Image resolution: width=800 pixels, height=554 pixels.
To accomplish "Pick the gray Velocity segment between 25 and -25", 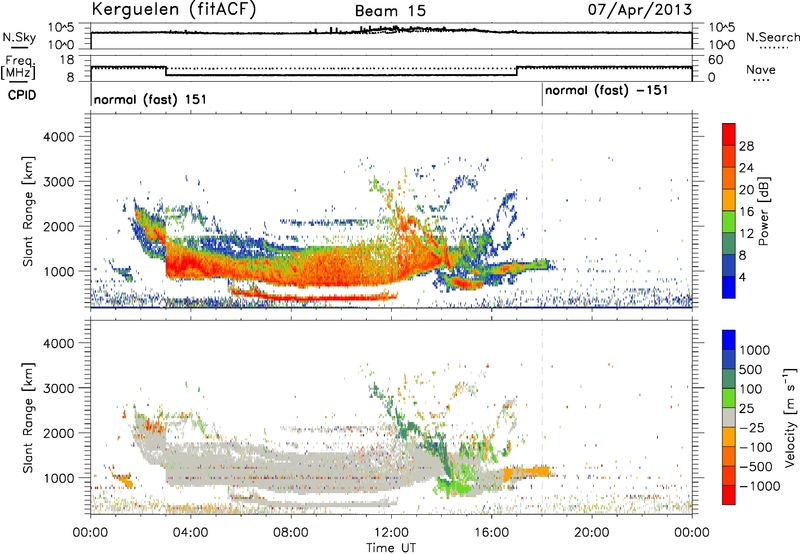I will point(729,417).
